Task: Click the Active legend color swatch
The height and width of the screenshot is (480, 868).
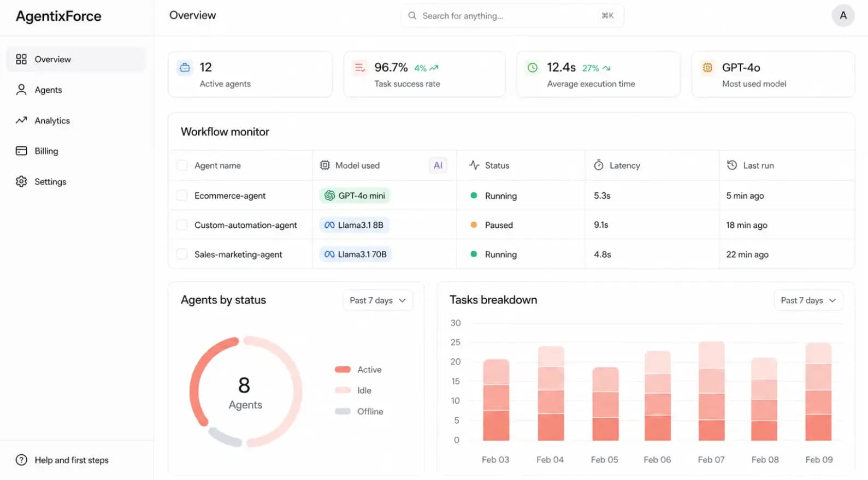Action: click(343, 370)
